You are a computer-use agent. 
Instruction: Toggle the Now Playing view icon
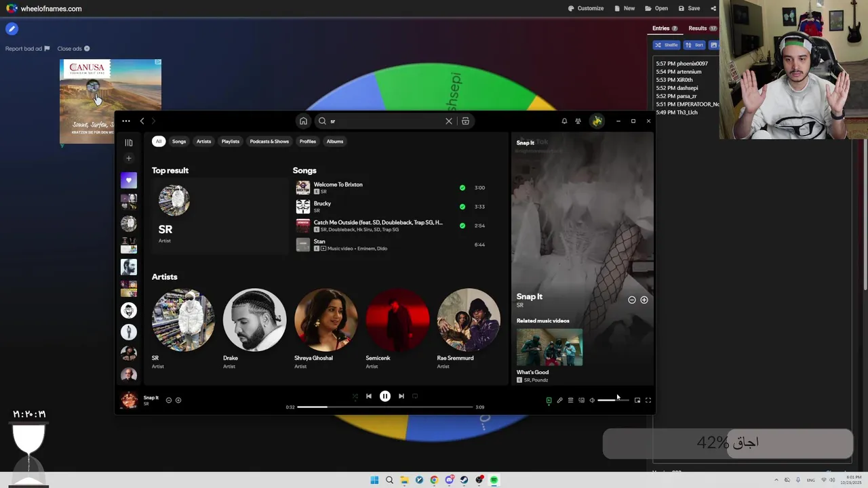(x=549, y=401)
